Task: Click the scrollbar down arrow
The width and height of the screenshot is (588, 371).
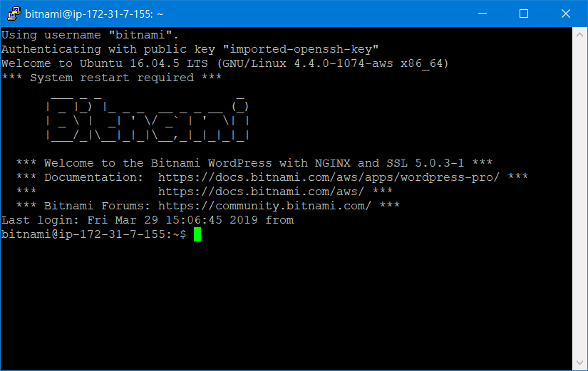Action: [x=580, y=362]
